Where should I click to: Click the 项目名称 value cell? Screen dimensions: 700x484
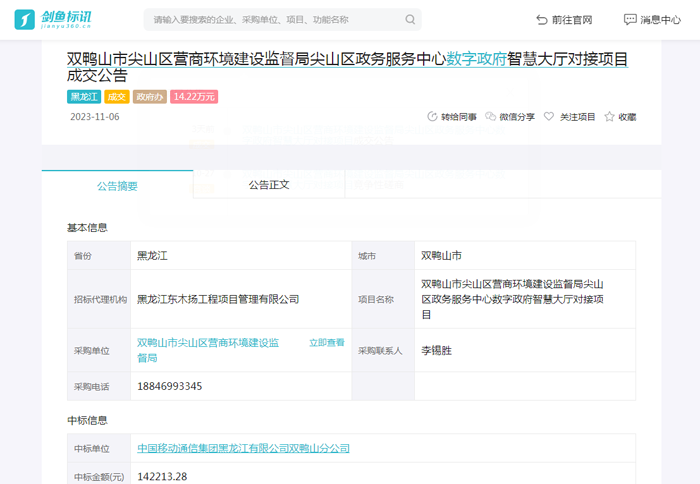pyautogui.click(x=525, y=299)
